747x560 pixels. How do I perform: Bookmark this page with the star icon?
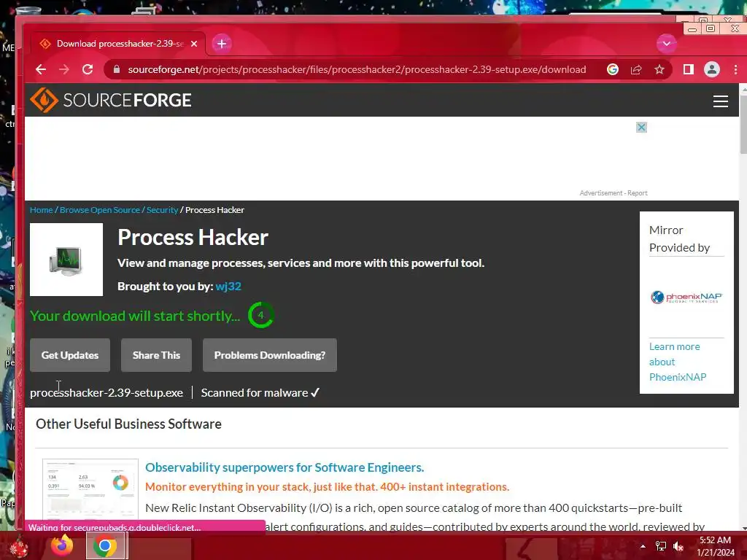coord(659,69)
